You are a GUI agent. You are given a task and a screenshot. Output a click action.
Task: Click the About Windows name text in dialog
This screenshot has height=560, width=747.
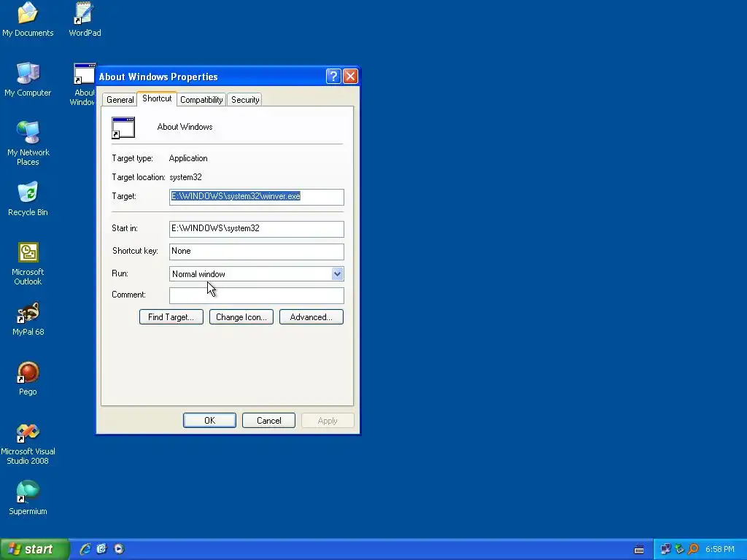pos(185,127)
